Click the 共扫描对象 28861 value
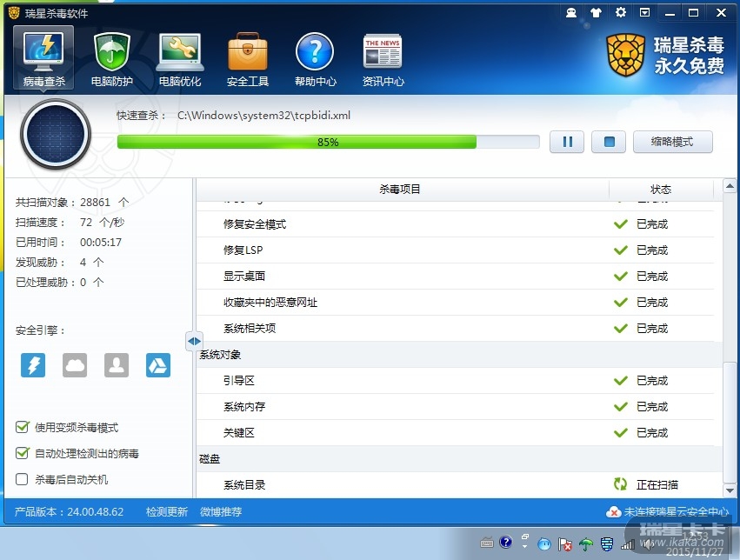This screenshot has height=560, width=740. (95, 203)
